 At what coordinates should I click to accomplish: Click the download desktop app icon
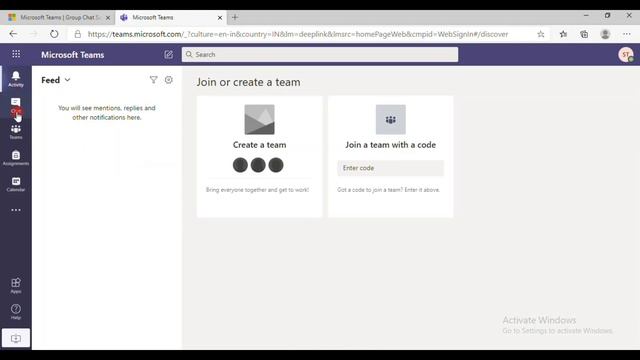(16, 338)
